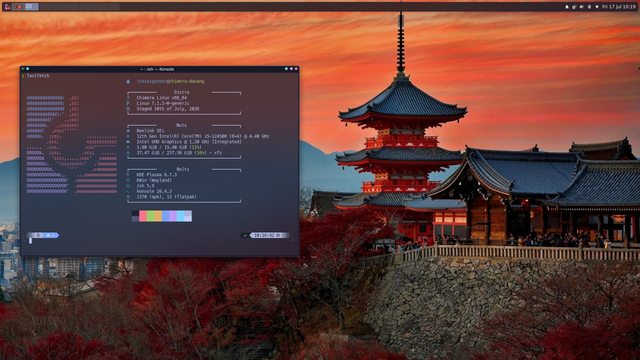Image resolution: width=640 pixels, height=360 pixels.
Task: Maximize Konsole using the purple titlebar button
Action: pyautogui.click(x=291, y=69)
